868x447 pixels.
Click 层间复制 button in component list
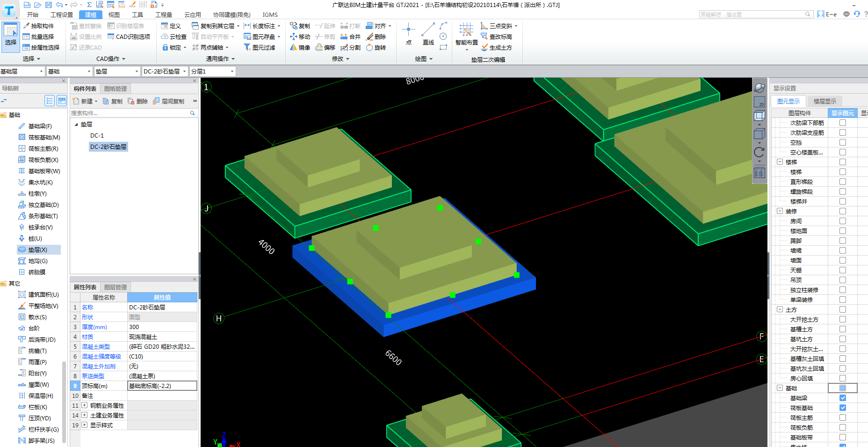click(x=169, y=101)
